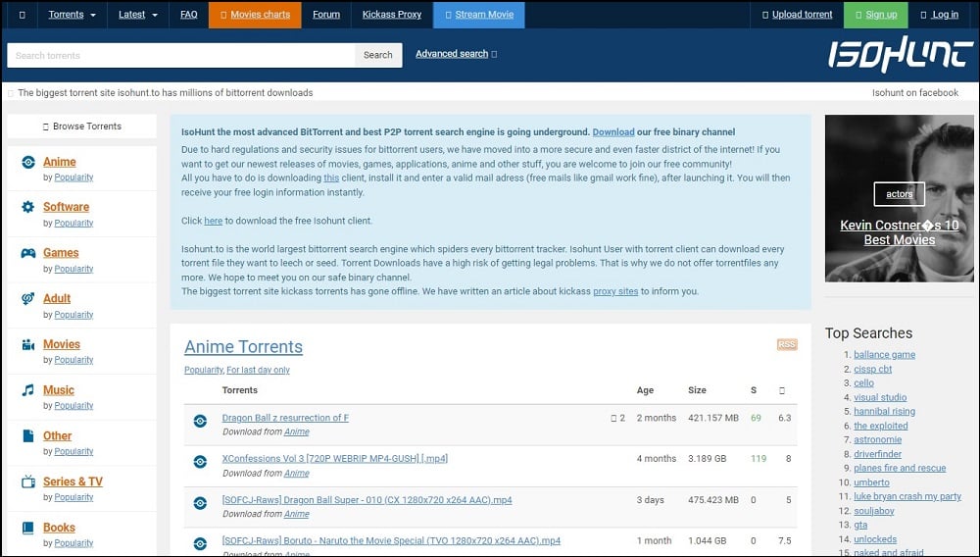The image size is (980, 557).
Task: Click the icon beside Dragon Ball Super 010
Action: point(200,503)
